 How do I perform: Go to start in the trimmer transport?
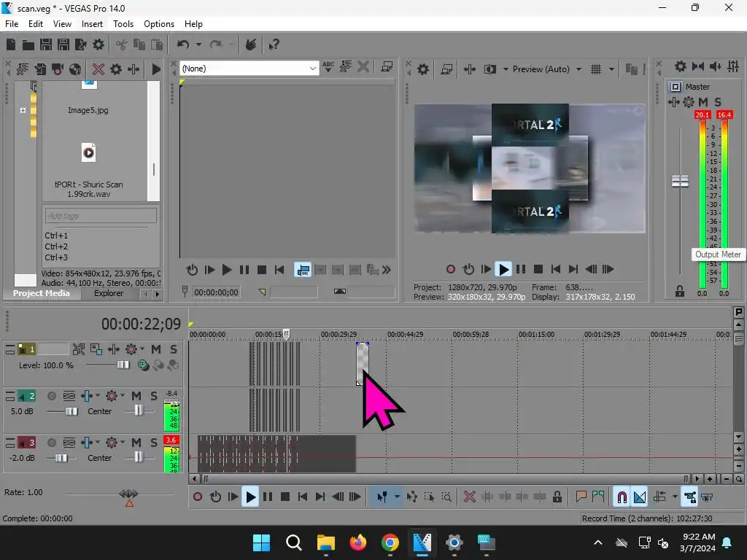click(279, 270)
